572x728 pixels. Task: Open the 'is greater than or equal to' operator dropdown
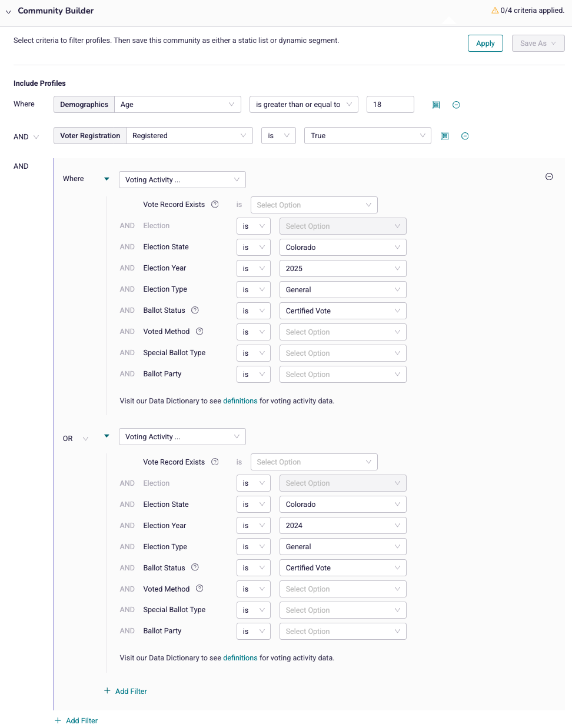pyautogui.click(x=304, y=105)
